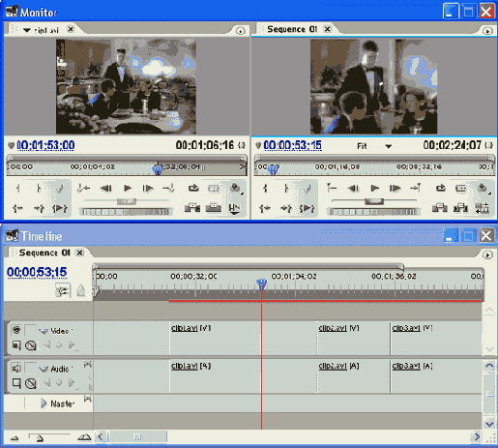Mute the Audio track speaker toggle
Image resolution: width=498 pixels, height=448 pixels.
pos(16,368)
